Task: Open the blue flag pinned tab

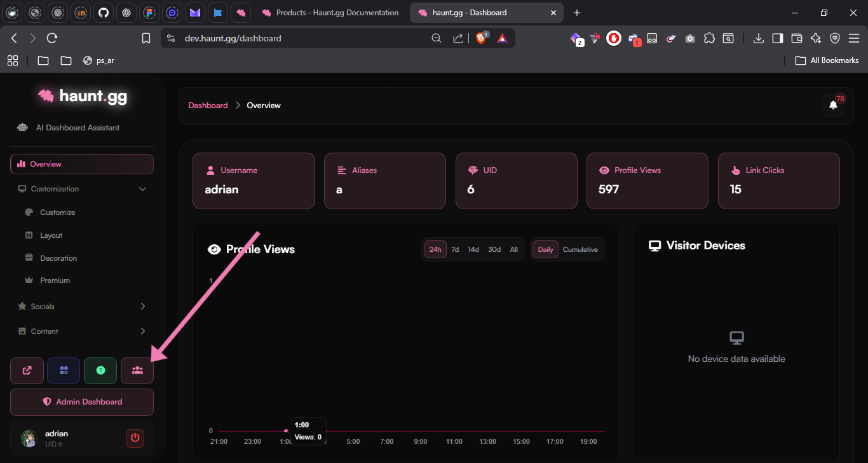Action: (x=217, y=13)
